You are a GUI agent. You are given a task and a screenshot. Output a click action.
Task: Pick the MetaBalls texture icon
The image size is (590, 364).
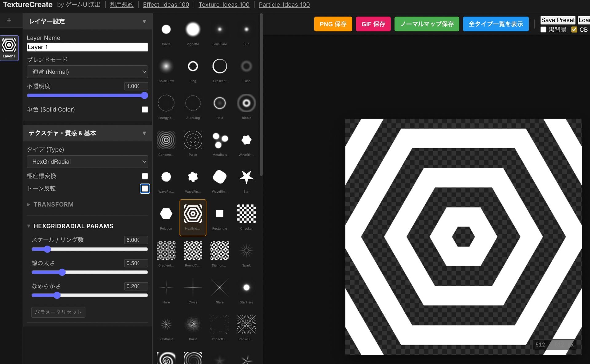[x=219, y=140]
